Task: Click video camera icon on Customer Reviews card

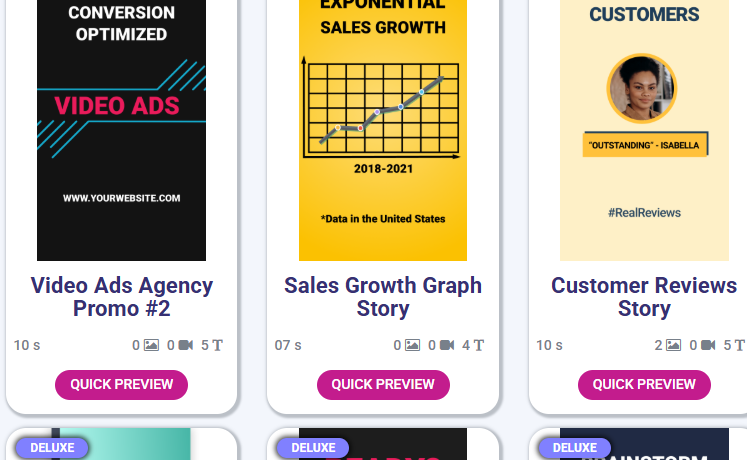Action: coord(708,345)
